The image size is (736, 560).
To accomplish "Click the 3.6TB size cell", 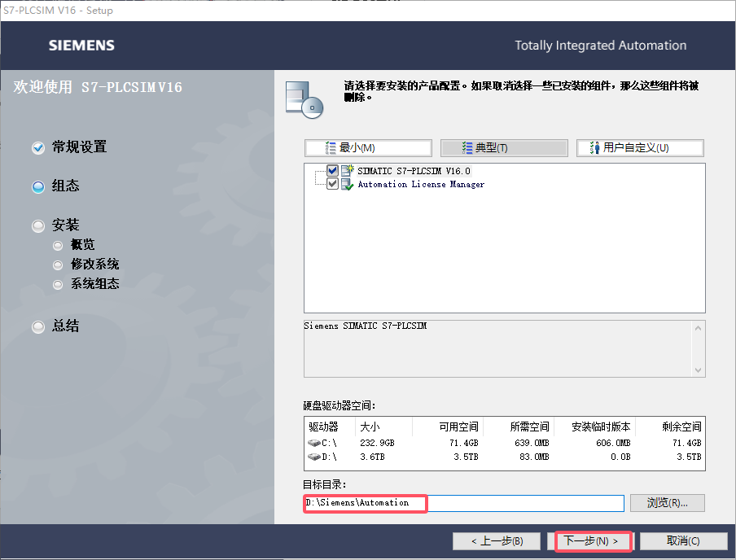I will [372, 457].
